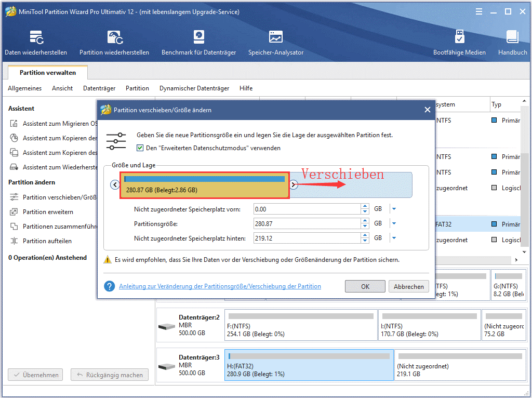Click the right arrow of the partition slider
The width and height of the screenshot is (532, 398).
294,184
